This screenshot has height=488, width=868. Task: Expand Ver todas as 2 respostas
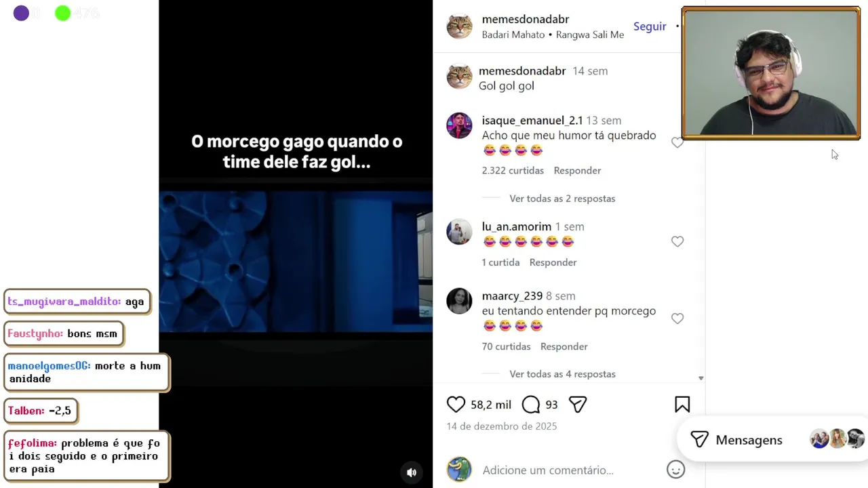pos(562,199)
